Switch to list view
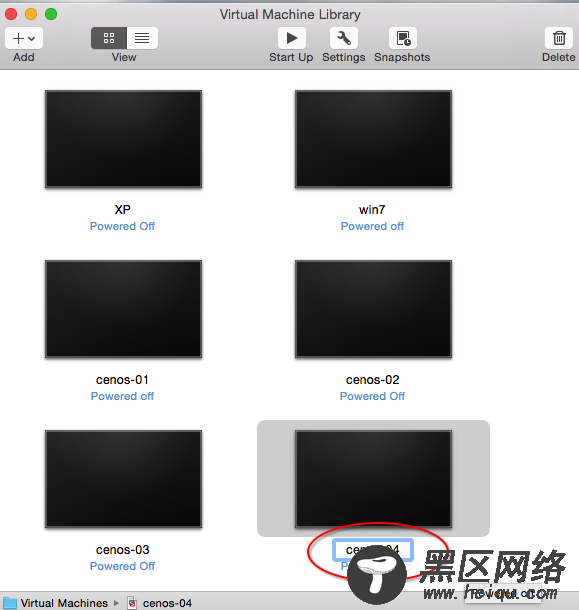This screenshot has height=610, width=579. pyautogui.click(x=142, y=38)
